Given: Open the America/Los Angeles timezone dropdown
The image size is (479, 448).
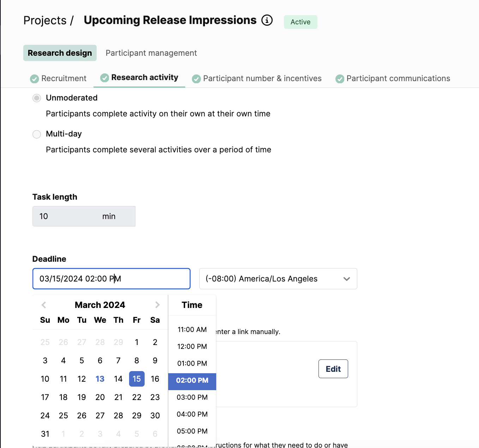Looking at the screenshot, I should point(278,279).
